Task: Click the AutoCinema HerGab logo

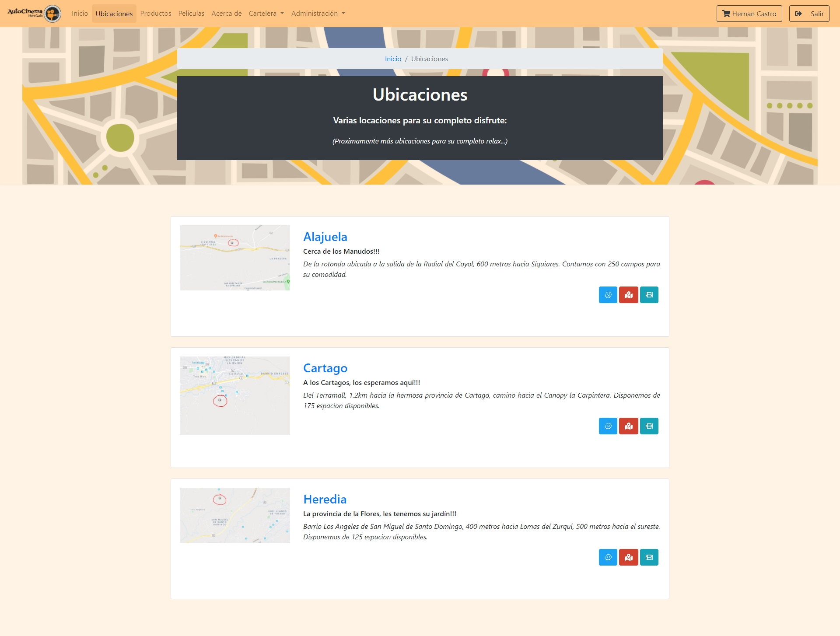Action: click(x=34, y=14)
